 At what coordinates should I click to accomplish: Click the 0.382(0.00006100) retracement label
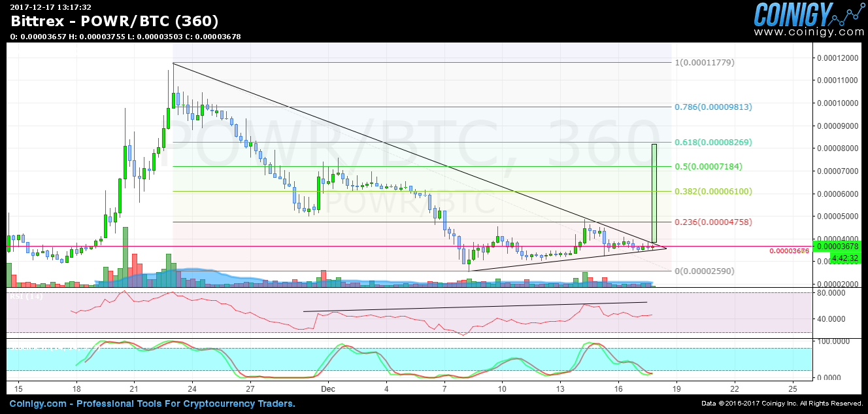712,192
